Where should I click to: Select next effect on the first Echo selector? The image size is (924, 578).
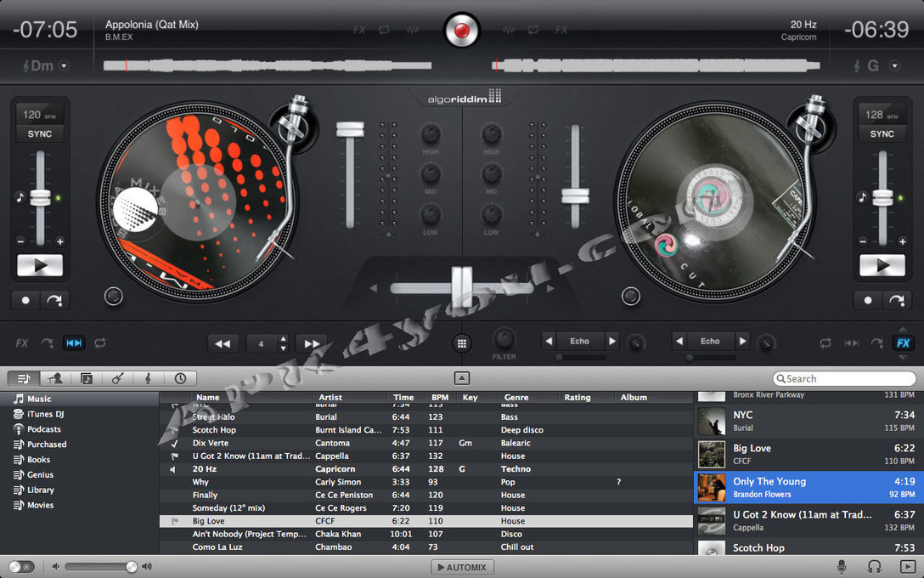point(612,341)
